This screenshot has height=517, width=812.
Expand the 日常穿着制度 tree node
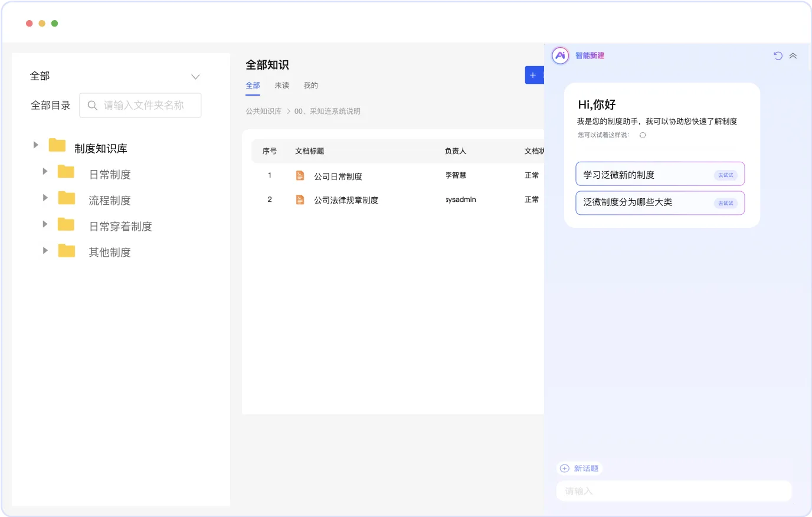pos(45,224)
